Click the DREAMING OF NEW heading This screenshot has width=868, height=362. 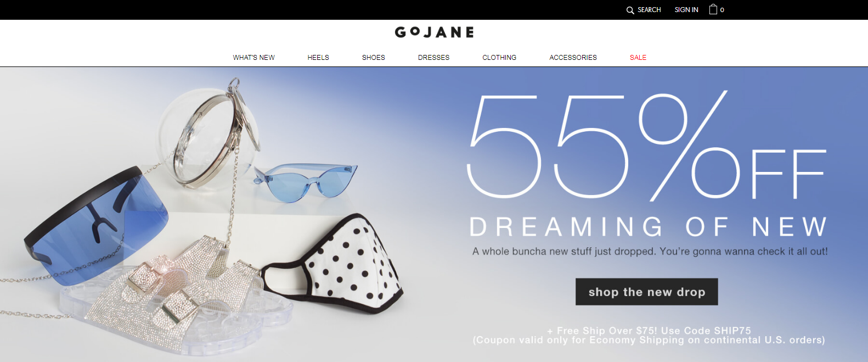(648, 226)
